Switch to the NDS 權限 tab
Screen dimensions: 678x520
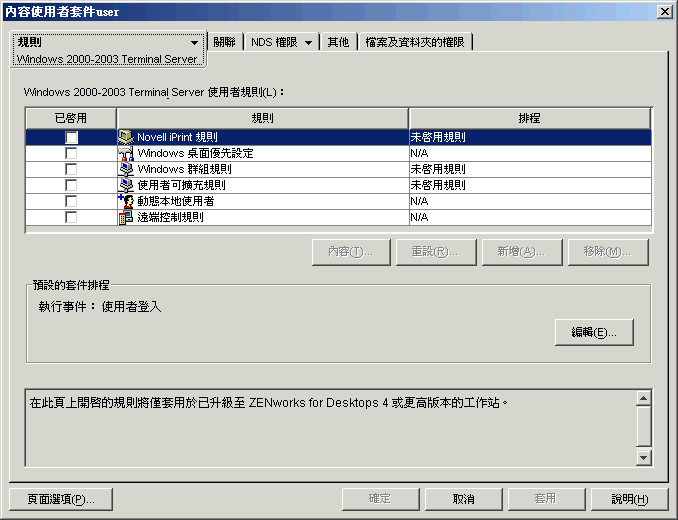pos(274,42)
